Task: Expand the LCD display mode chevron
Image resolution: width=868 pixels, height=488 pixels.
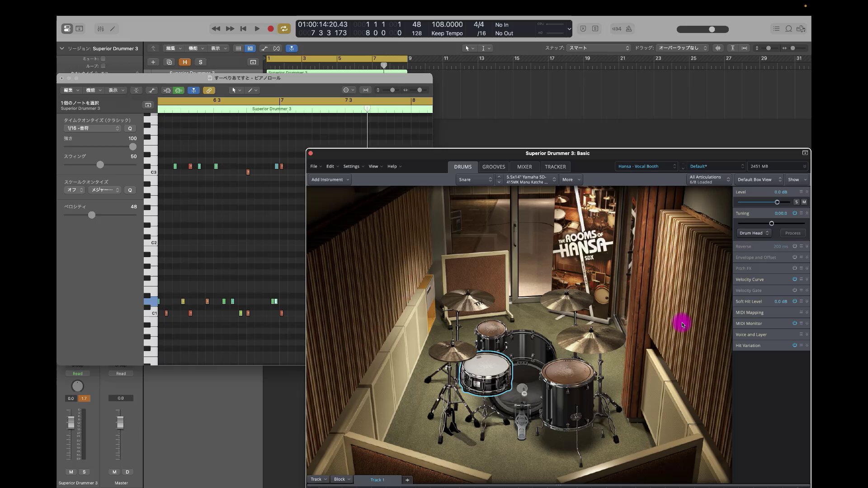Action: 569,29
